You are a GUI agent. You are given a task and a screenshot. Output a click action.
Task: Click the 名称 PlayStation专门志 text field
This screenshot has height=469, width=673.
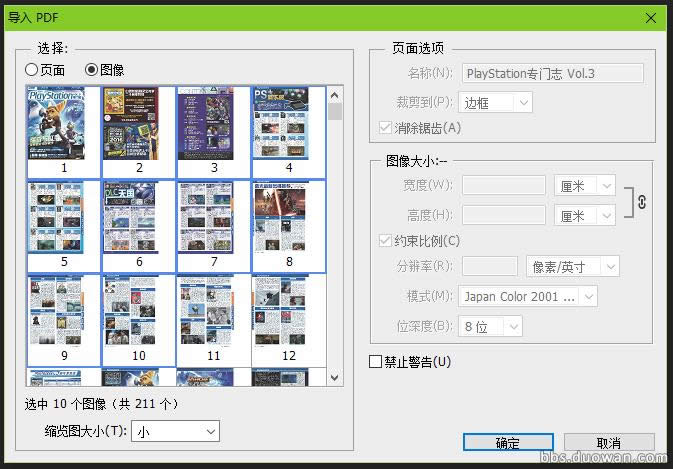point(553,73)
